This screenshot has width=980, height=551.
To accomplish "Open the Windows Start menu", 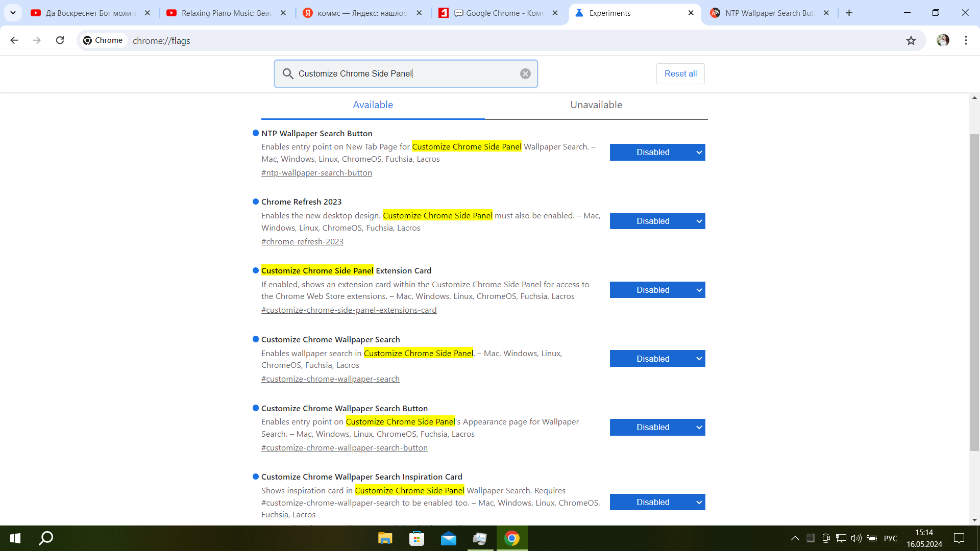I will pos(15,538).
